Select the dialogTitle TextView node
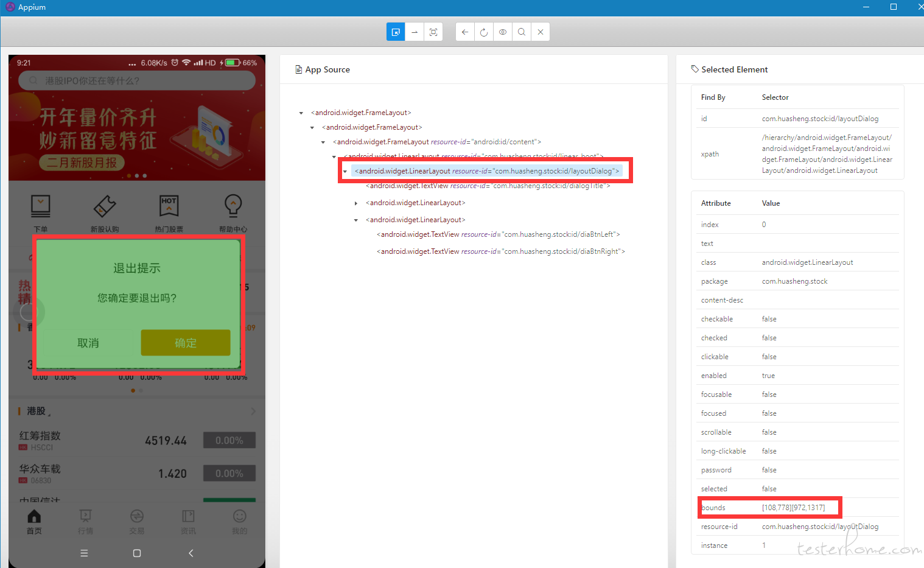924x568 pixels. tap(488, 186)
